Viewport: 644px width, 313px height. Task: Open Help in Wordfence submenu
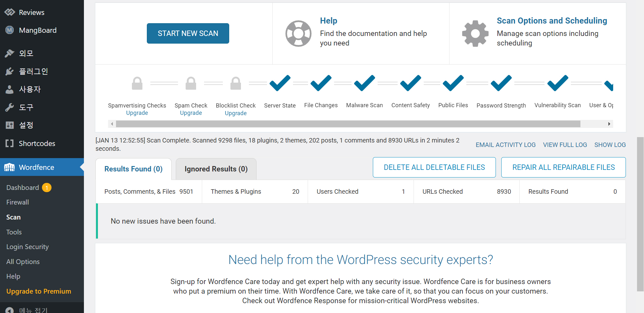point(13,276)
